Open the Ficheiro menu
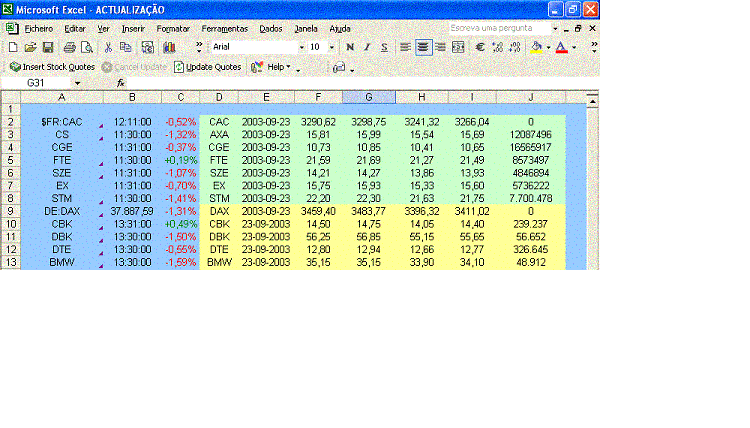Screen dimensions: 750x428 click(x=39, y=29)
